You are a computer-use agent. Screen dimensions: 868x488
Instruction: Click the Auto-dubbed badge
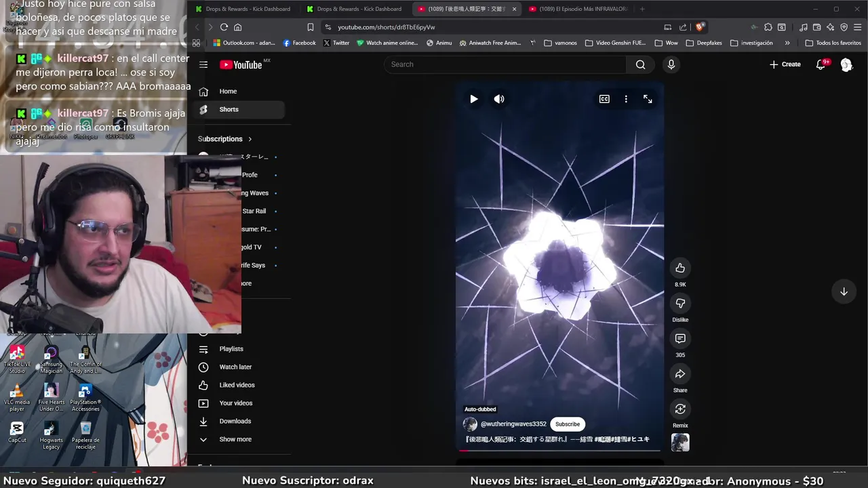(x=480, y=409)
